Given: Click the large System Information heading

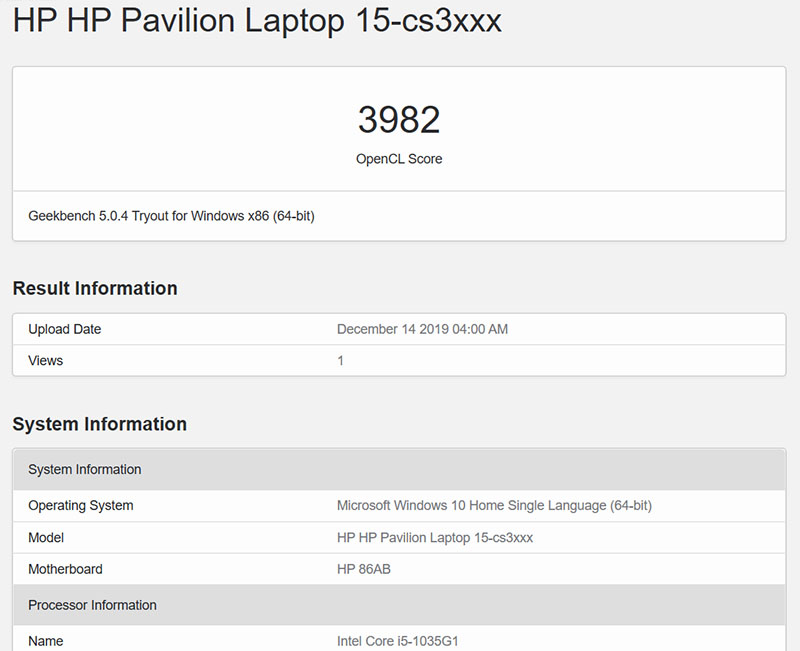Looking at the screenshot, I should pos(99,424).
